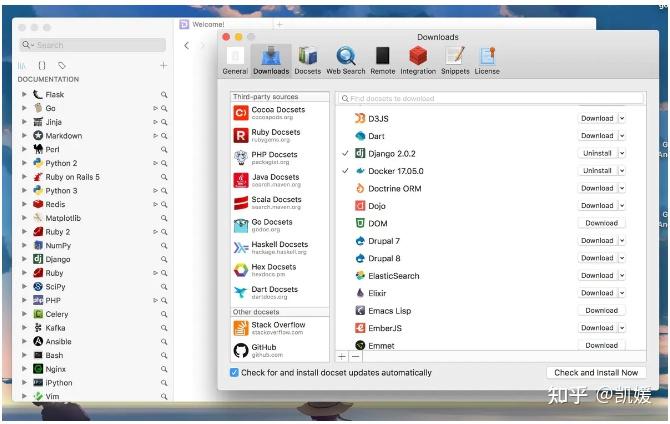Image resolution: width=670 pixels, height=424 pixels.
Task: Open the Snippets preferences tab
Action: 455,61
